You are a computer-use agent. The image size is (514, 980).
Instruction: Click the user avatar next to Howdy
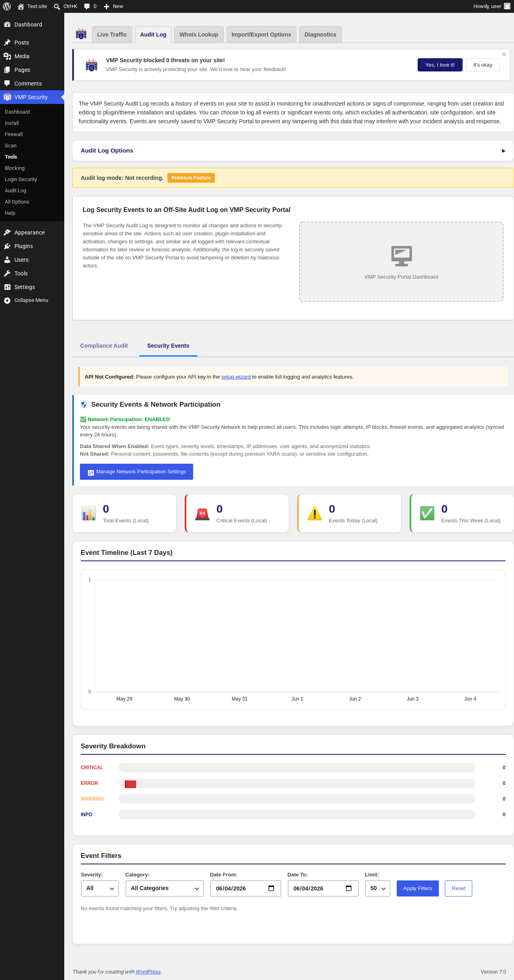[507, 6]
